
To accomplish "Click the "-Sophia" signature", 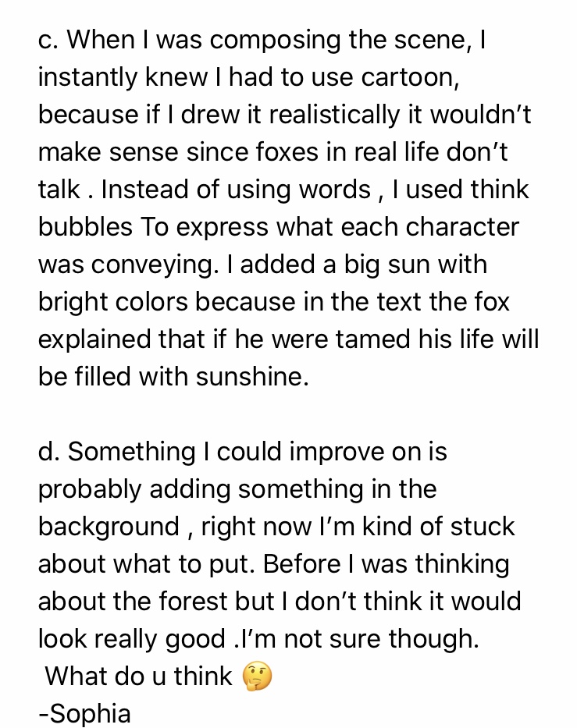I will tap(84, 713).
